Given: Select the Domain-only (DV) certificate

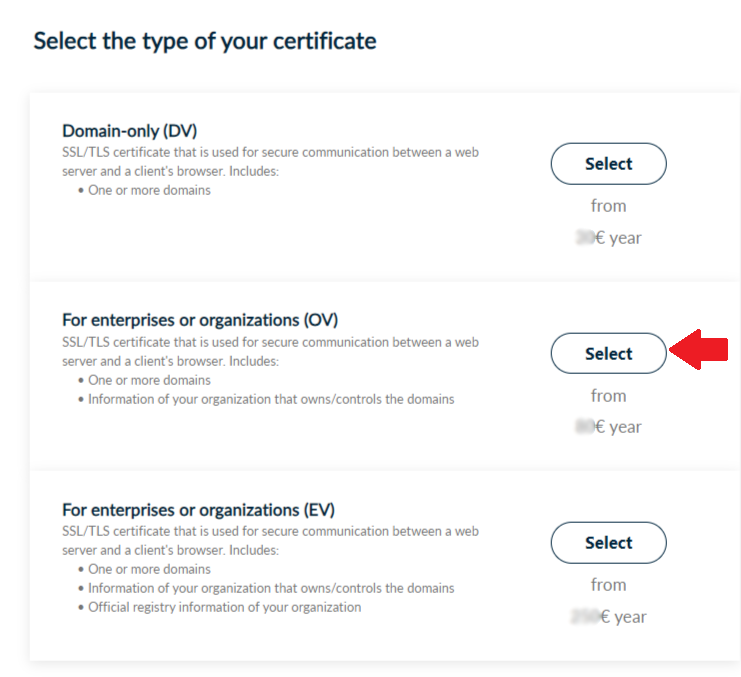Looking at the screenshot, I should 608,164.
